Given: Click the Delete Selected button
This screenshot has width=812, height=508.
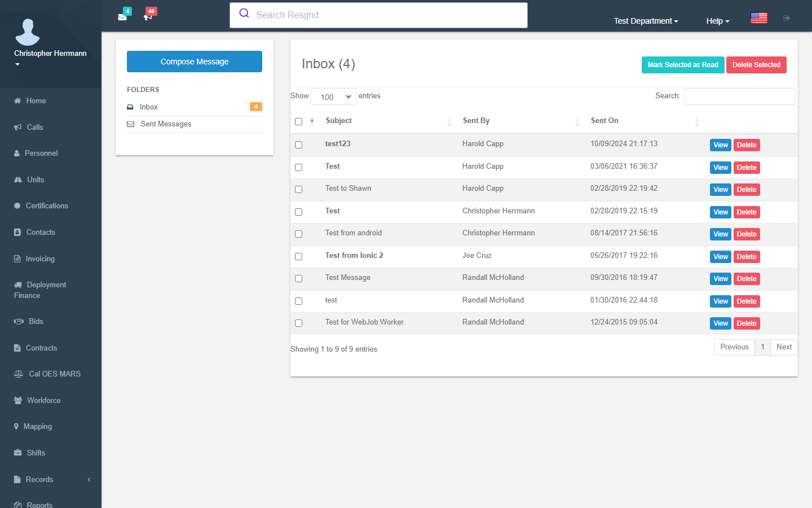Looking at the screenshot, I should 756,65.
